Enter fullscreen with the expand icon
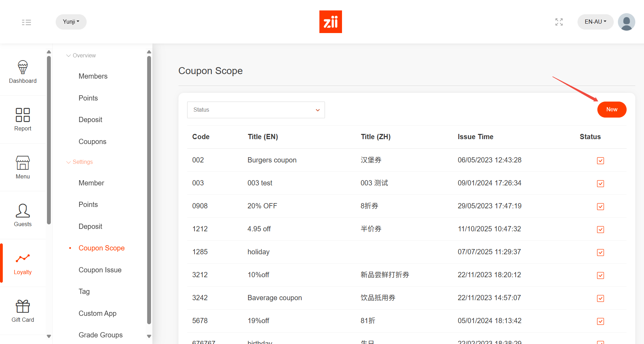 (x=559, y=22)
